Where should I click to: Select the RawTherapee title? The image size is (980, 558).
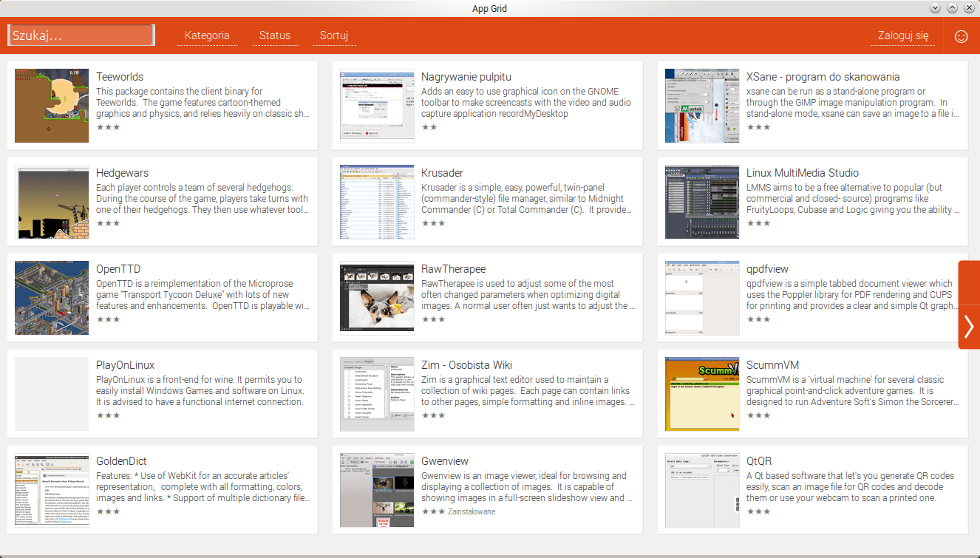coord(454,269)
